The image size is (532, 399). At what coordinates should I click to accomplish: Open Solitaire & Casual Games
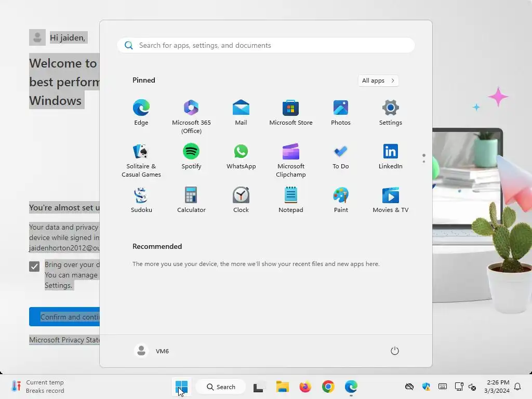[141, 160]
